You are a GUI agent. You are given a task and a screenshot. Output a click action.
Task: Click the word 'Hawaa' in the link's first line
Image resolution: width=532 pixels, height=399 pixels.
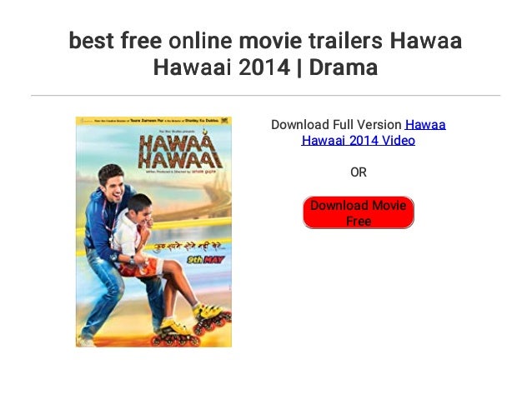tap(425, 125)
